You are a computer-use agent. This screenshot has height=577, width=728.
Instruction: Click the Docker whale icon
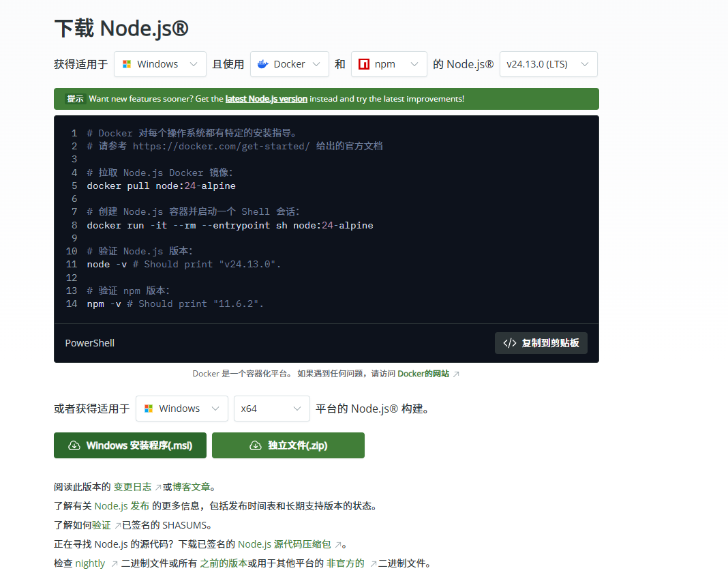click(263, 64)
